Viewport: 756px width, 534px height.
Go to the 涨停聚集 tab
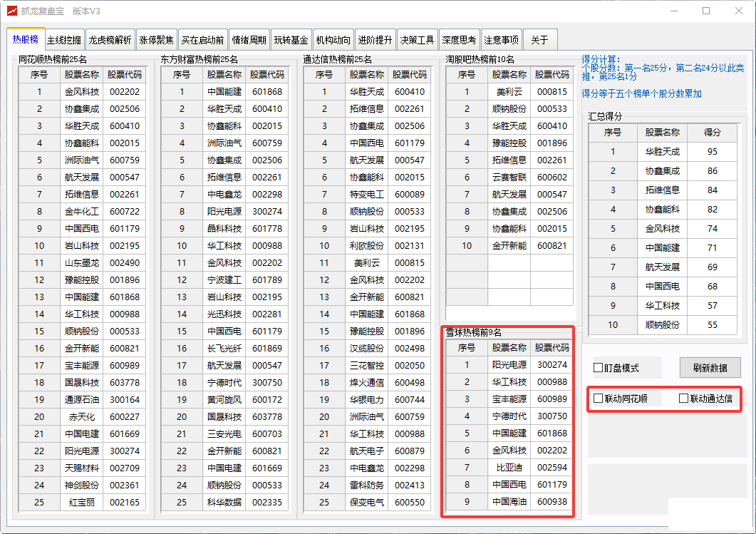(156, 40)
